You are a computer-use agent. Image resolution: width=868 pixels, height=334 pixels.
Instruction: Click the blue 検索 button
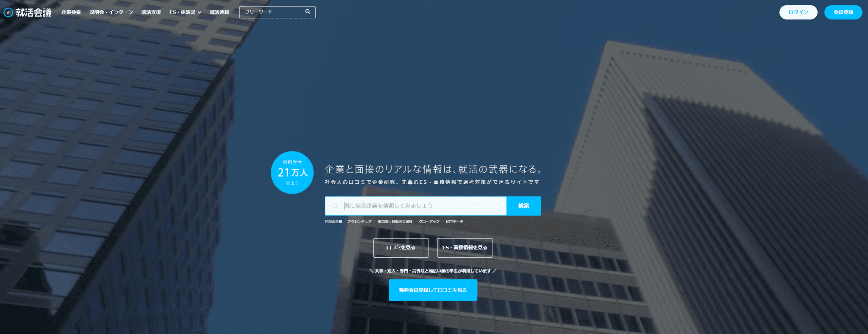(524, 206)
